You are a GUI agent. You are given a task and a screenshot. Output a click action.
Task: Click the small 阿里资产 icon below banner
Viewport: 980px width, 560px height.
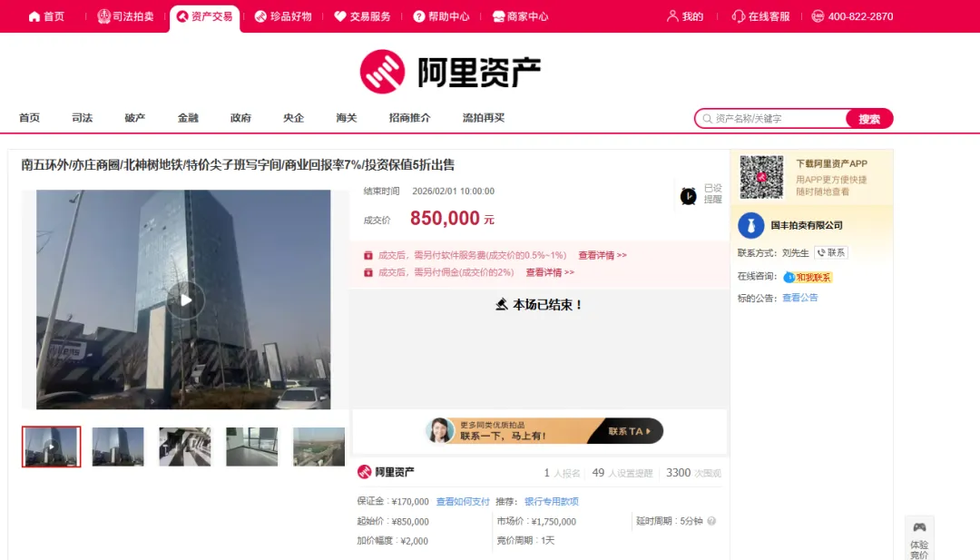coord(365,472)
